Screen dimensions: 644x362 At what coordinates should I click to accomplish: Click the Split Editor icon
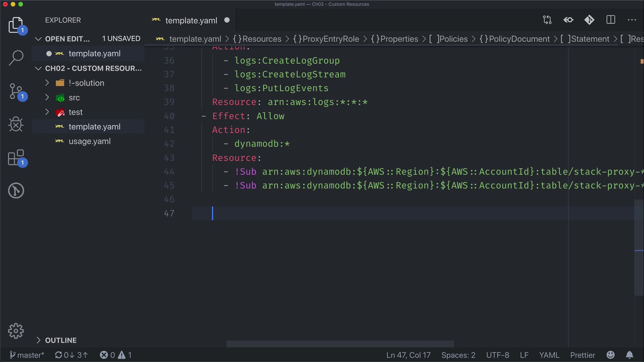611,20
